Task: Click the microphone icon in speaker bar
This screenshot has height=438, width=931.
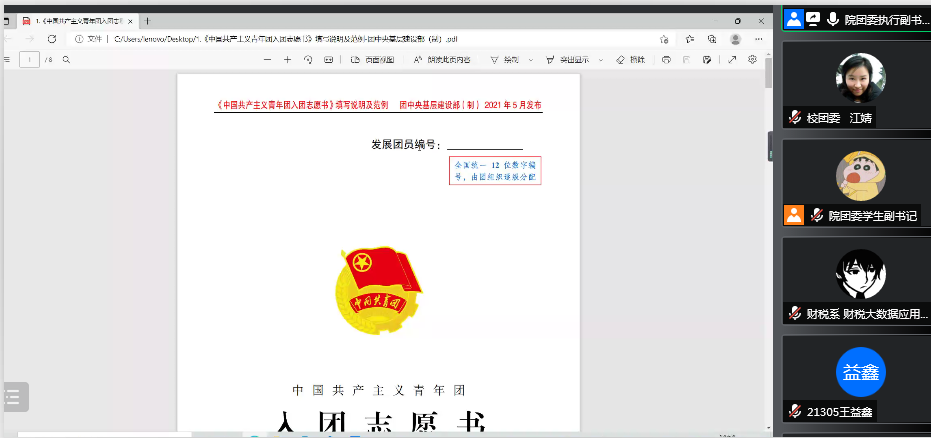Action: [x=833, y=19]
